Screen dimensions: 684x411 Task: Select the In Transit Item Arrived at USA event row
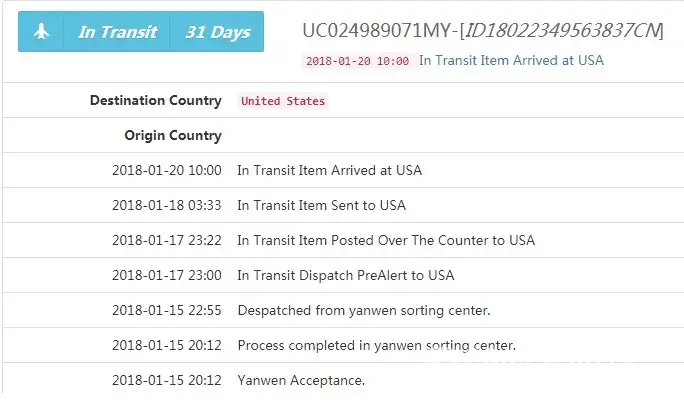[x=329, y=170]
